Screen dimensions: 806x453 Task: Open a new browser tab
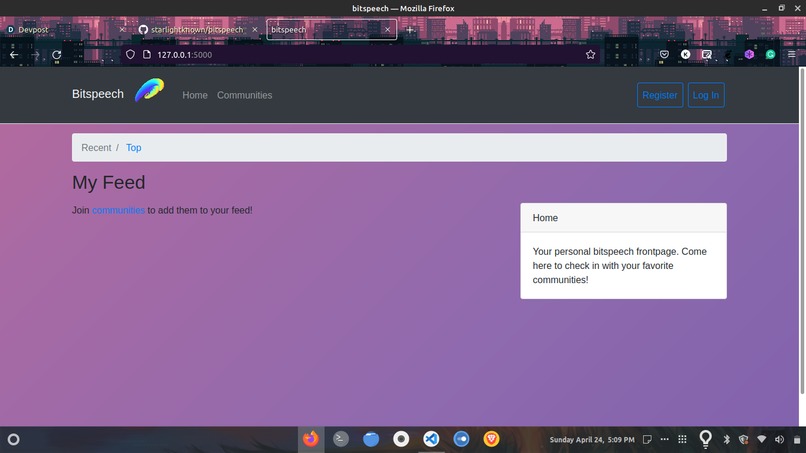coord(410,30)
